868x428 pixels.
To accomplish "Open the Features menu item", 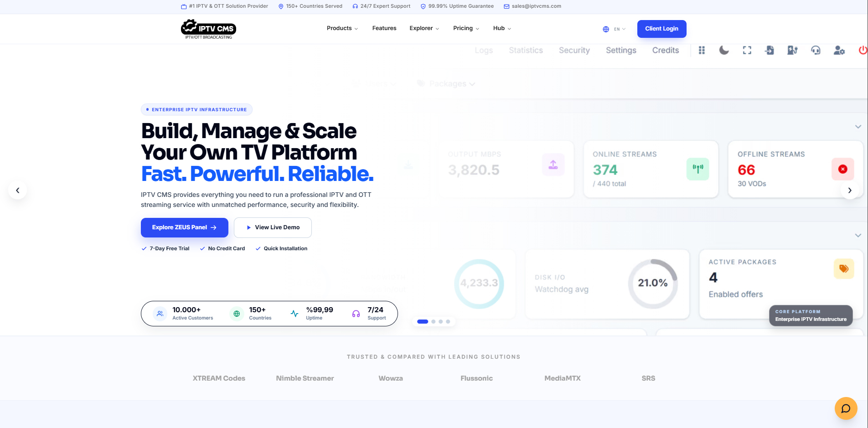I will click(x=384, y=28).
